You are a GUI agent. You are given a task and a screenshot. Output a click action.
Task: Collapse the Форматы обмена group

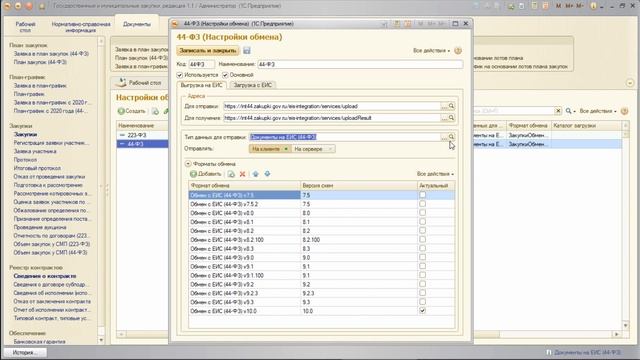[188, 164]
